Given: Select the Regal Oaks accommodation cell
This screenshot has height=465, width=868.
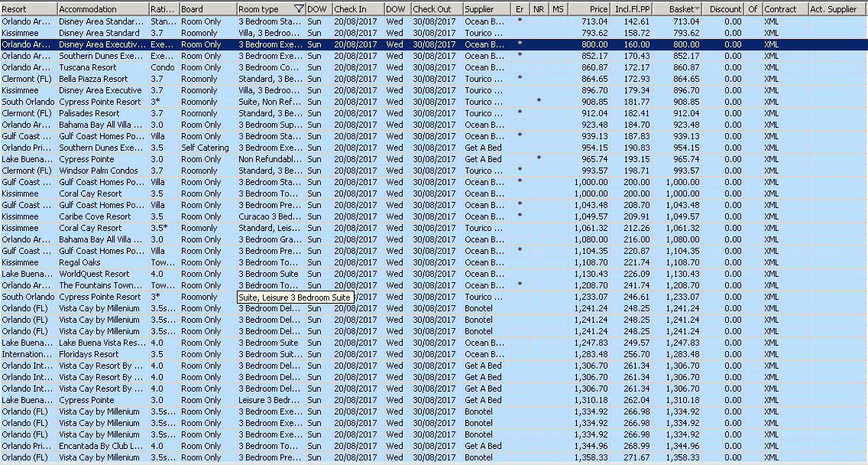Looking at the screenshot, I should click(103, 262).
